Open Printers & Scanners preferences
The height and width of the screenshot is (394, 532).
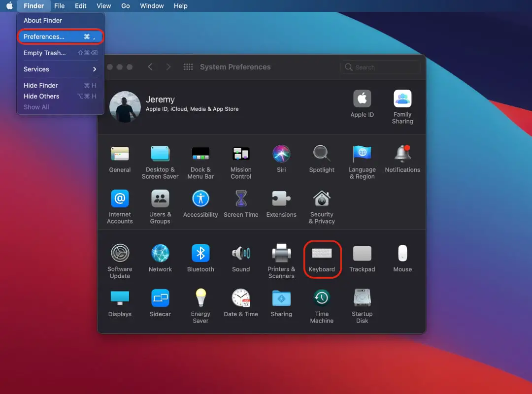point(281,262)
